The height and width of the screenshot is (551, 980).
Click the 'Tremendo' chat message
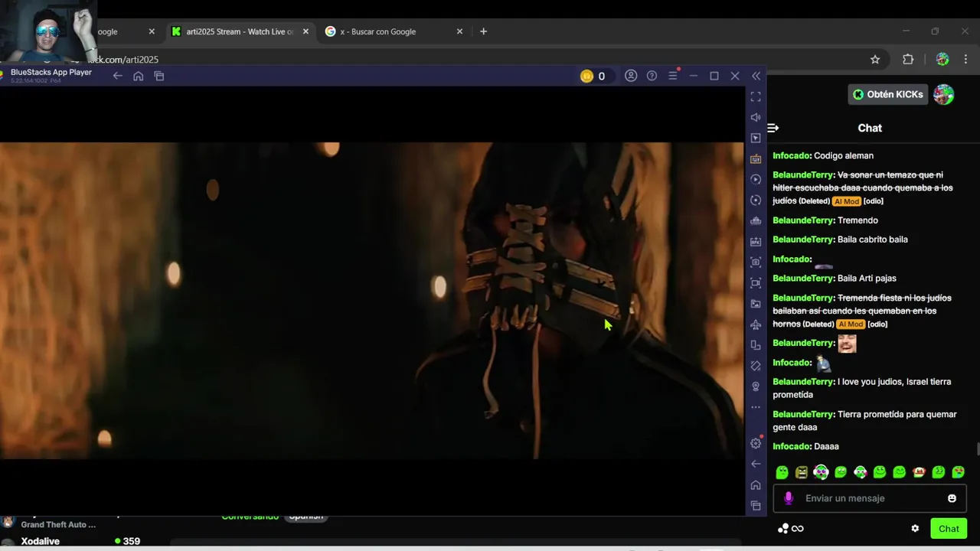[857, 220]
